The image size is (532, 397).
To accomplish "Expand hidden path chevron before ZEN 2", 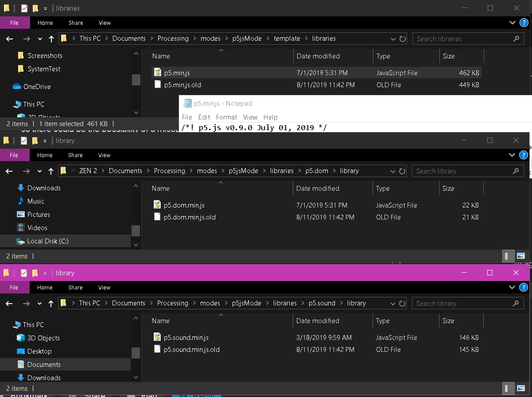I will [x=73, y=171].
